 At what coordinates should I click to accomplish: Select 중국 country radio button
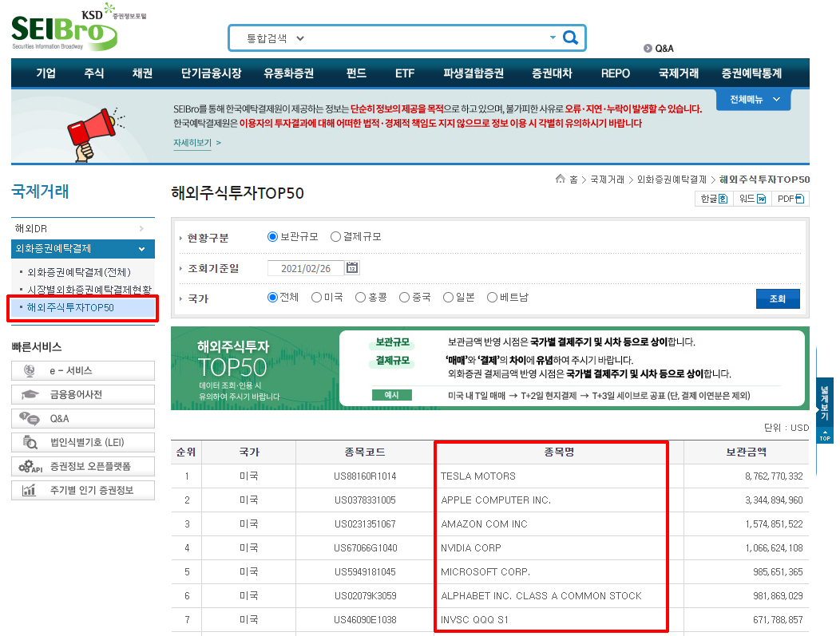(x=405, y=297)
